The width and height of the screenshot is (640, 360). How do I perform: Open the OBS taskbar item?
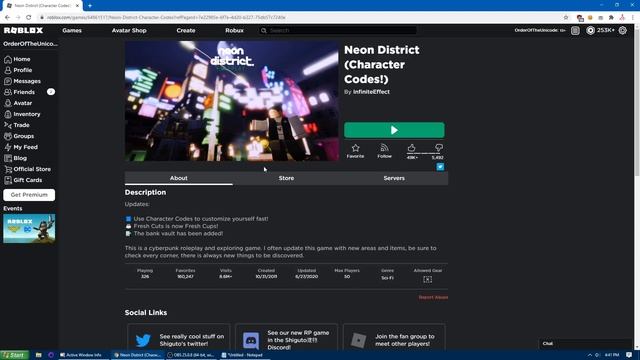click(192, 355)
